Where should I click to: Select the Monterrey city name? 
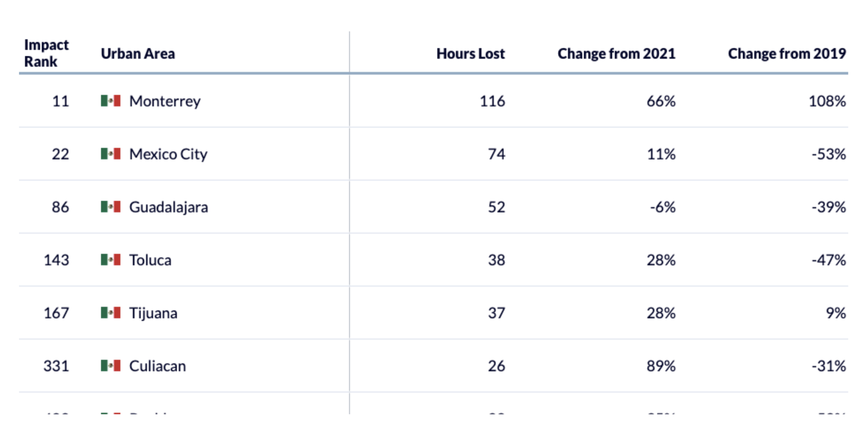point(165,102)
